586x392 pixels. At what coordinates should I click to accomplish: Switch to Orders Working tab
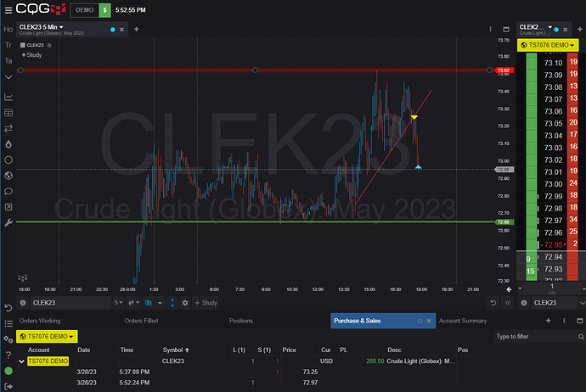(x=40, y=321)
